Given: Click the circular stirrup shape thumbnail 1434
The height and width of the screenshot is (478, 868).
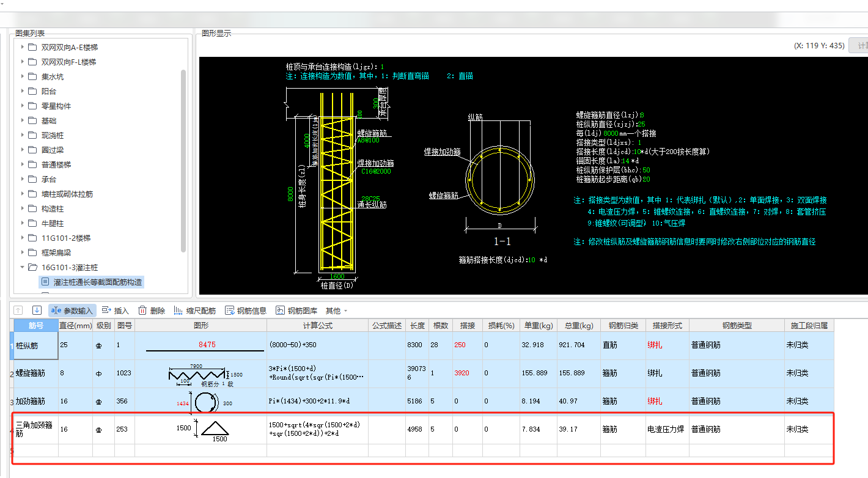Looking at the screenshot, I should click(200, 402).
